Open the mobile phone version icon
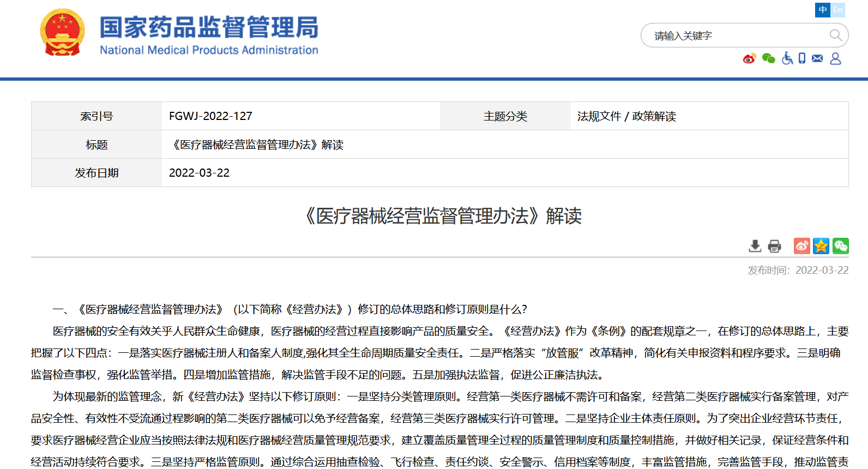 point(802,58)
